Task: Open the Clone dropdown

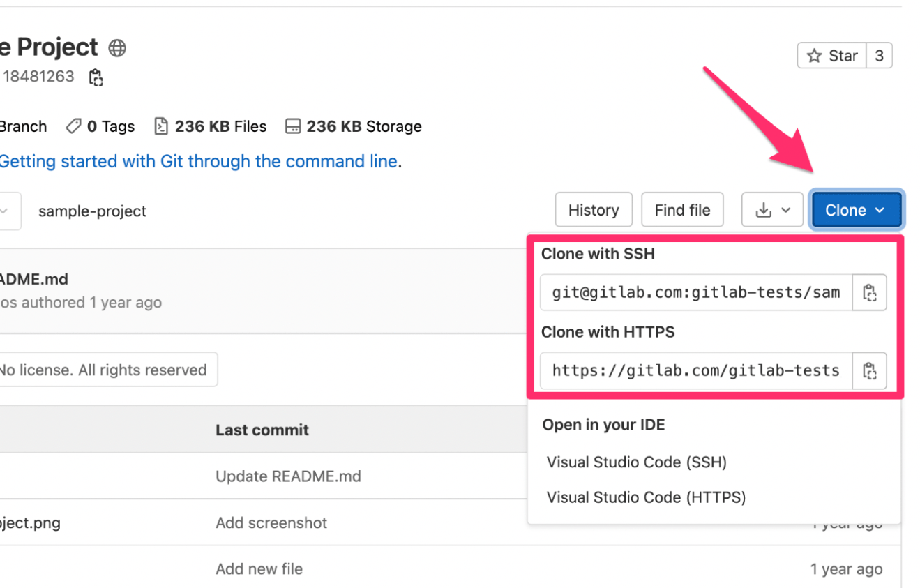Action: tap(856, 209)
